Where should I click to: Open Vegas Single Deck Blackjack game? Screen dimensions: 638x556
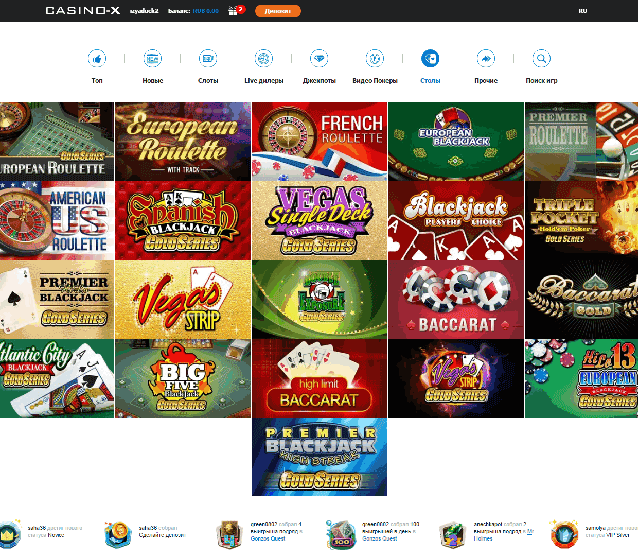(319, 219)
